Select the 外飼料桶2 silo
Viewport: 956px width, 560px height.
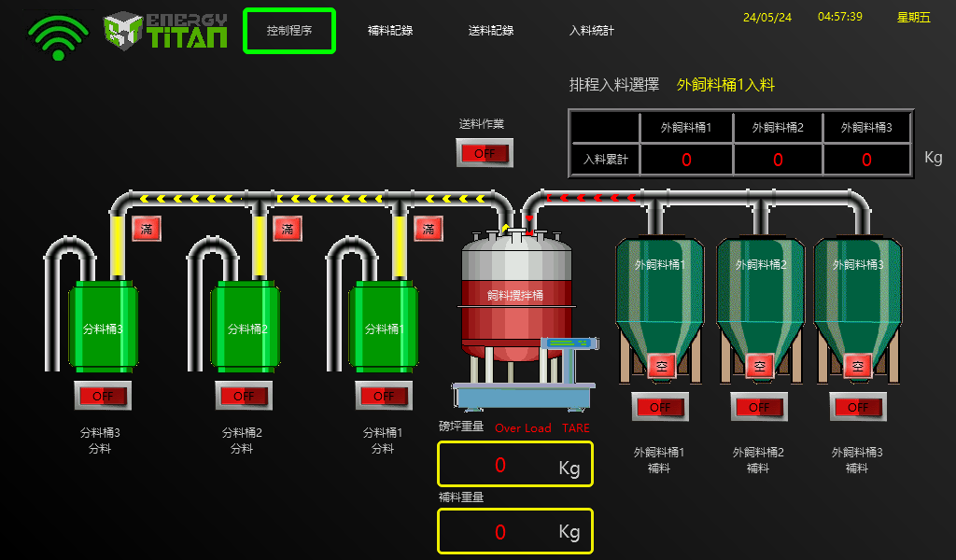pos(758,299)
